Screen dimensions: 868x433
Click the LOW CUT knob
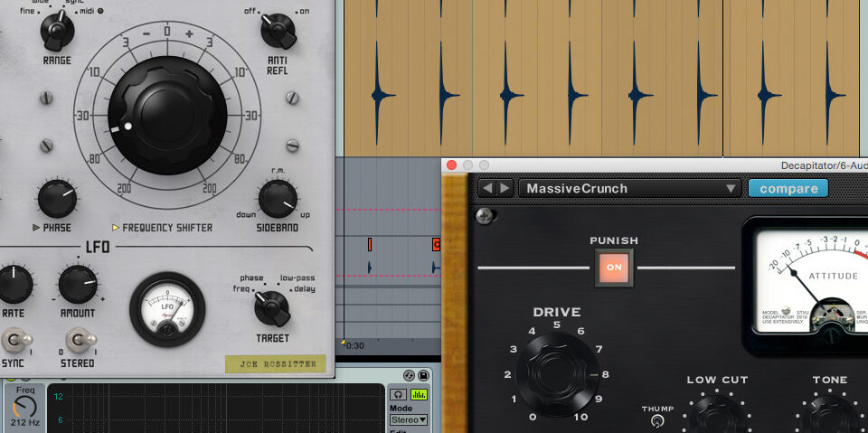click(716, 415)
